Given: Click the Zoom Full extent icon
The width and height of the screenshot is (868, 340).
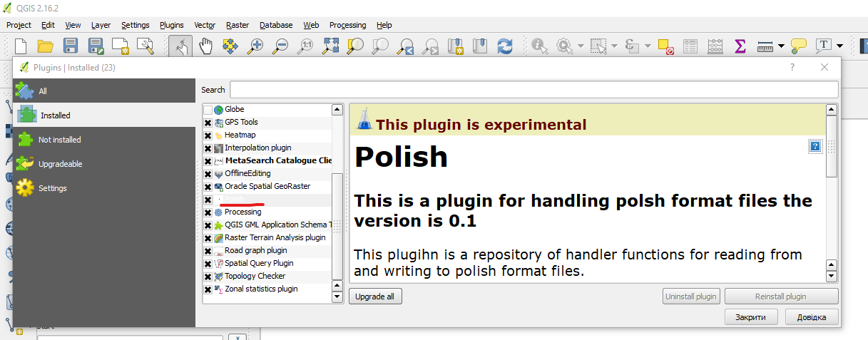Looking at the screenshot, I should point(330,46).
